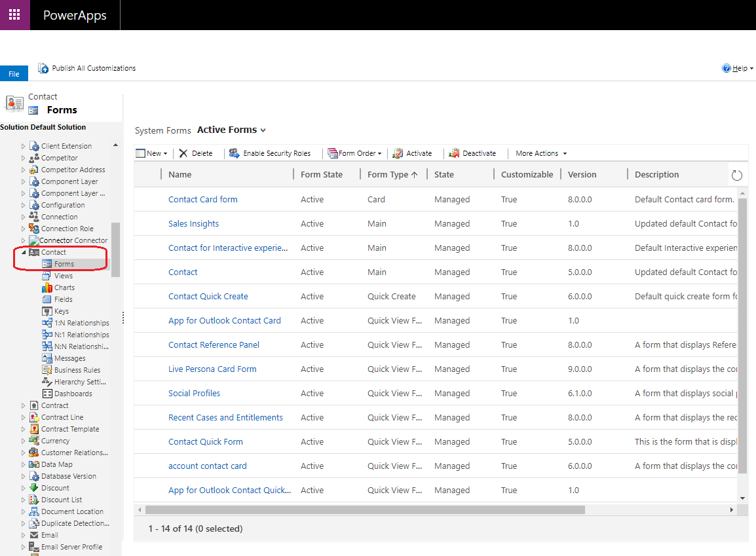Viewport: 756px width, 556px height.
Task: Open the Contact Card form link
Action: tap(202, 200)
